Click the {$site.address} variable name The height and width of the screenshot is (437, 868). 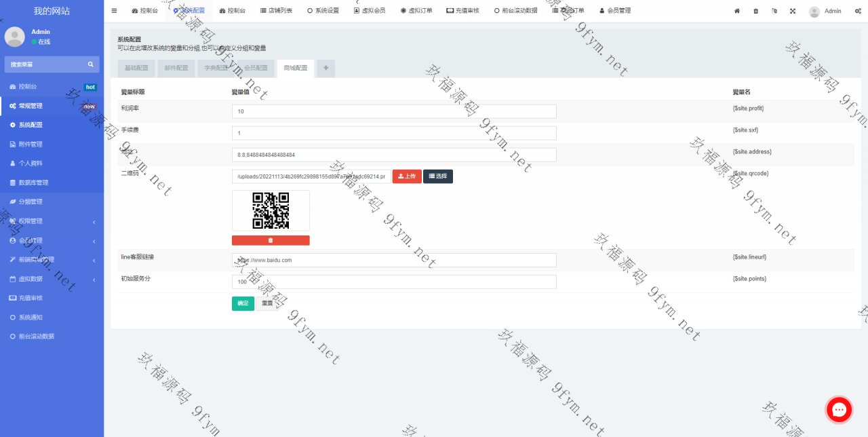[x=752, y=152]
